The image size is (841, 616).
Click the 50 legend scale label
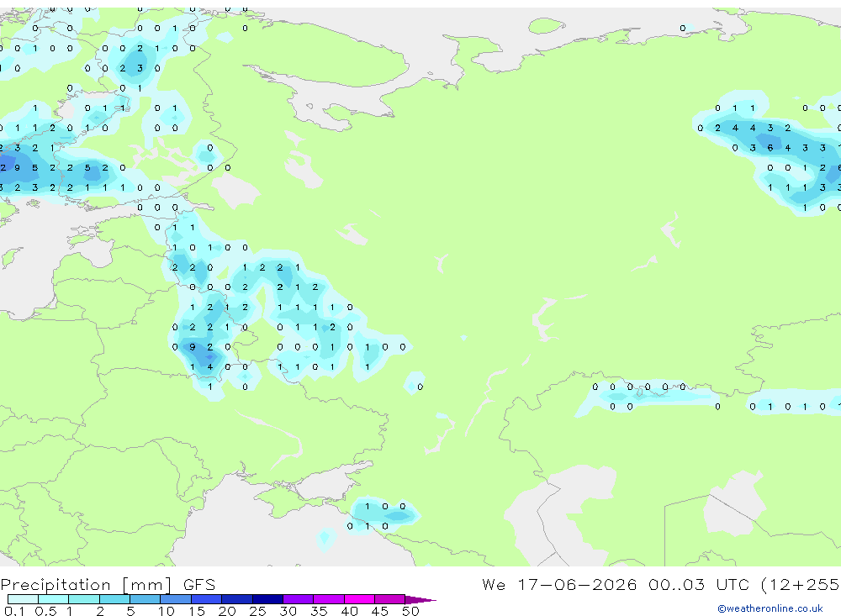[410, 611]
